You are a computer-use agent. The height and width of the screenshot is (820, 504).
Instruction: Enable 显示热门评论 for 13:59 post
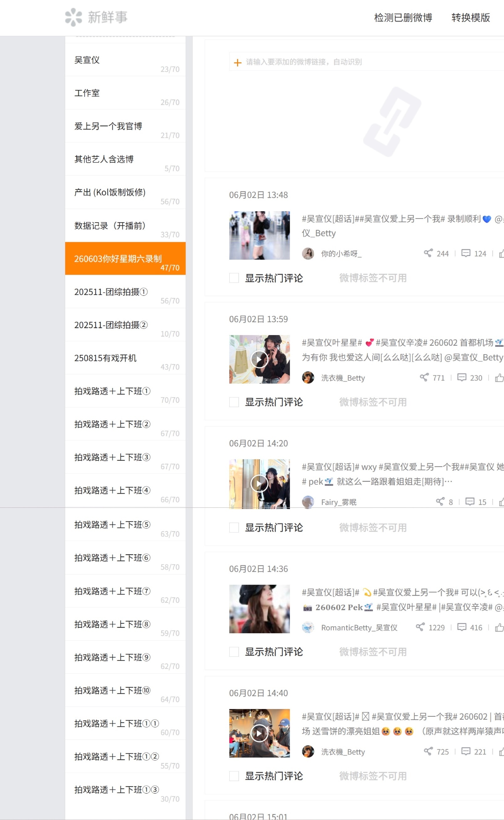coord(234,402)
